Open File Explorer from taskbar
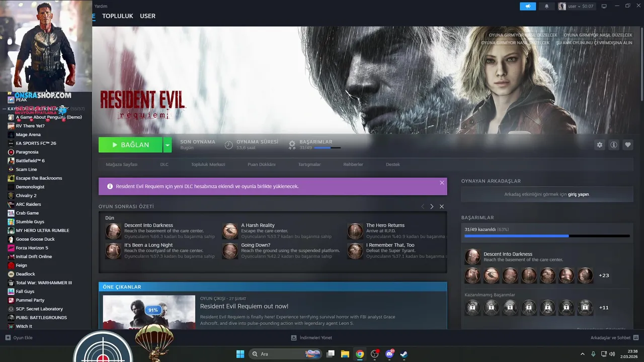 (345, 354)
